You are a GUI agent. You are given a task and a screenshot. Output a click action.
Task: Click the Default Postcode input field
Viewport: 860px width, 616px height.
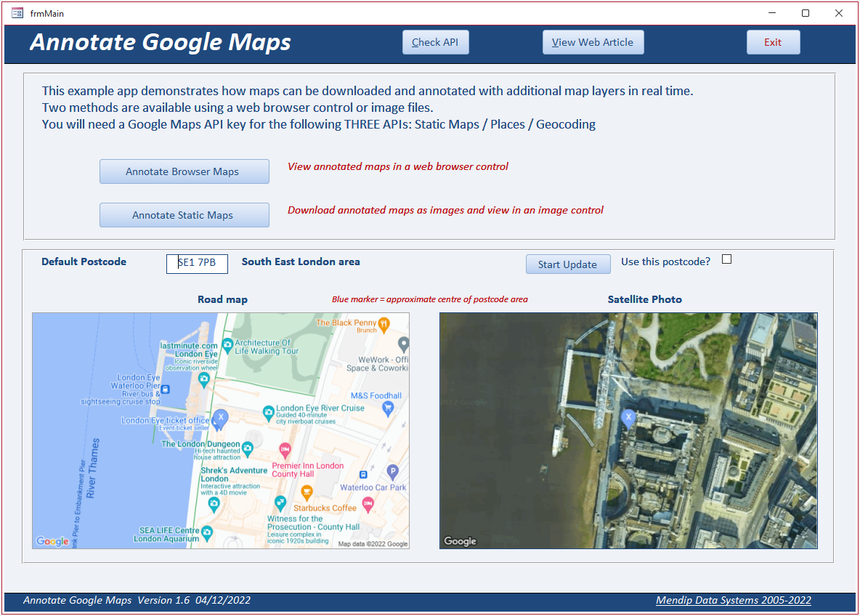click(x=197, y=263)
